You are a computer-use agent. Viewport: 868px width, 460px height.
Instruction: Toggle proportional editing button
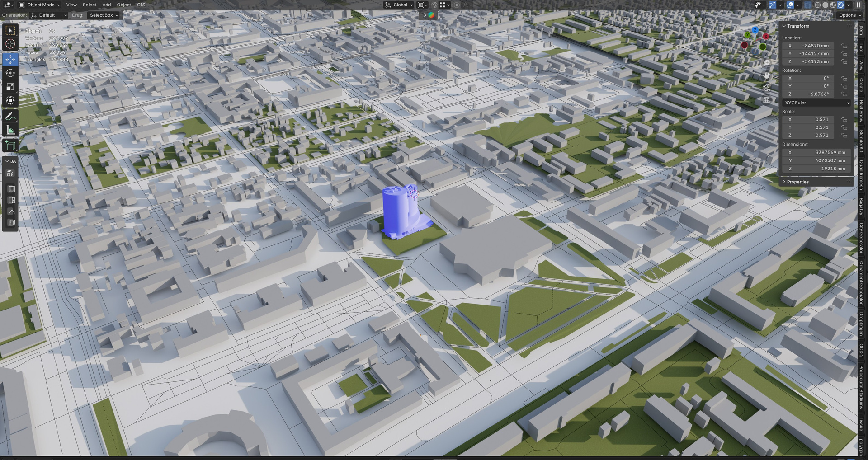click(457, 5)
